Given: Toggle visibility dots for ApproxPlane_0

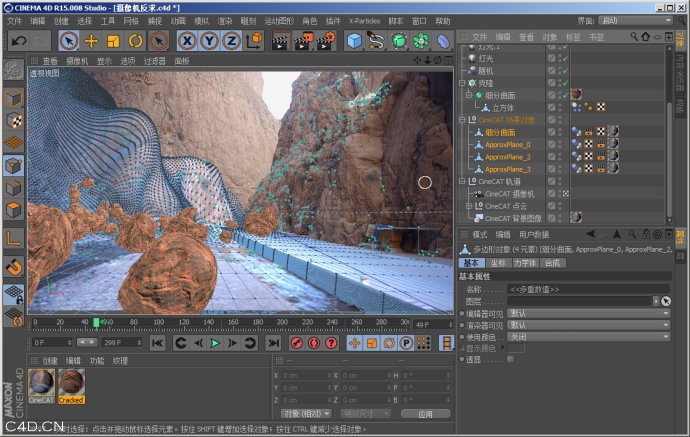Looking at the screenshot, I should (560, 144).
